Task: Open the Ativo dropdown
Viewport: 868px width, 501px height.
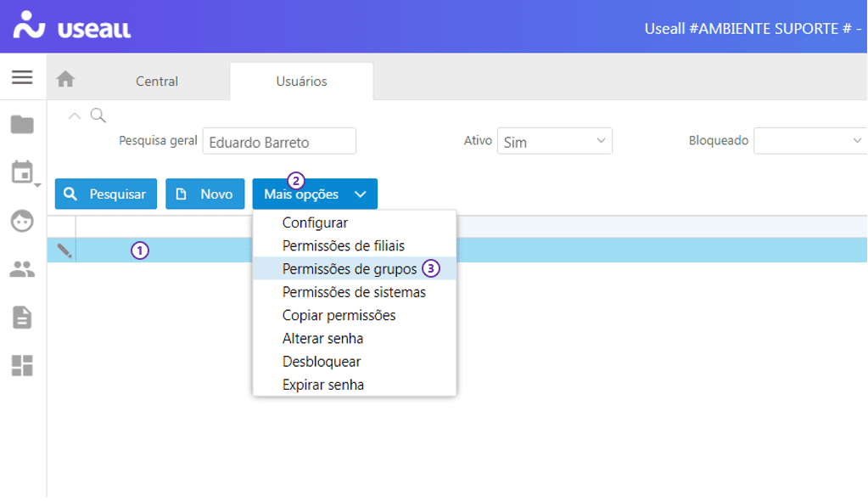Action: [555, 141]
